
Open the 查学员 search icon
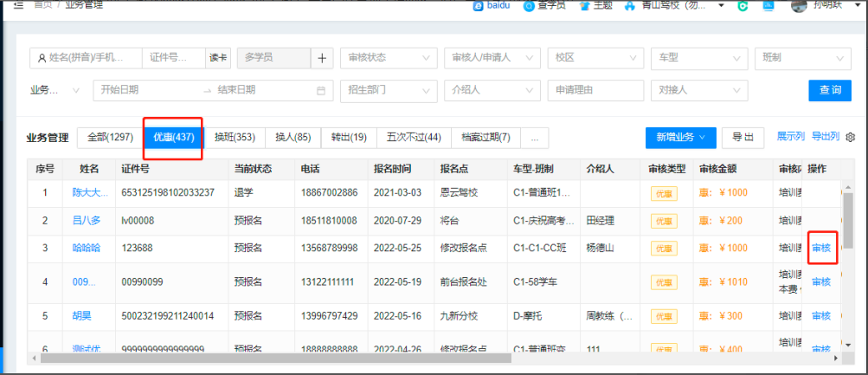(x=530, y=5)
